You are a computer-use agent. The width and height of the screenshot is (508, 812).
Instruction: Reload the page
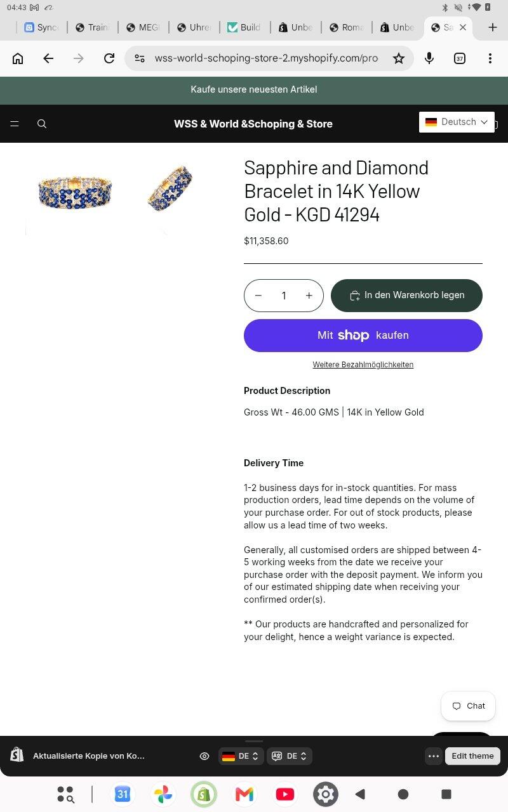point(109,58)
